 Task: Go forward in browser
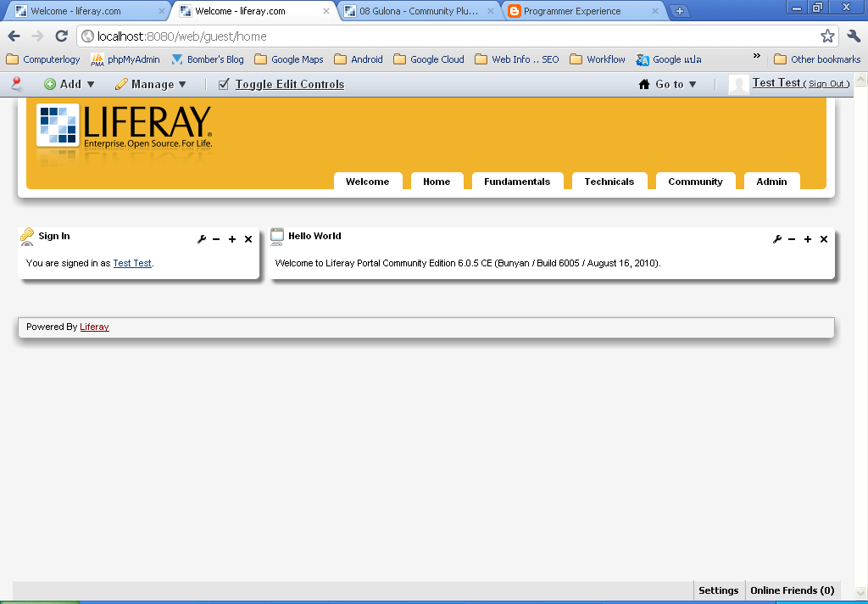pos(37,36)
